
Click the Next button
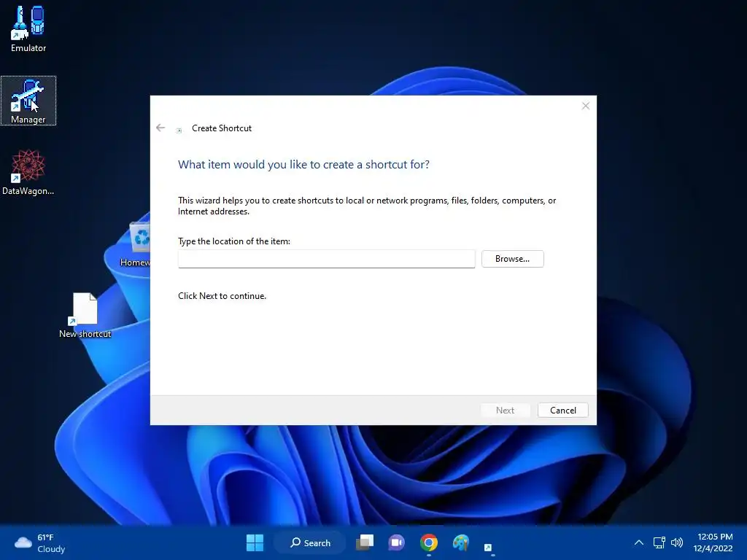tap(505, 410)
